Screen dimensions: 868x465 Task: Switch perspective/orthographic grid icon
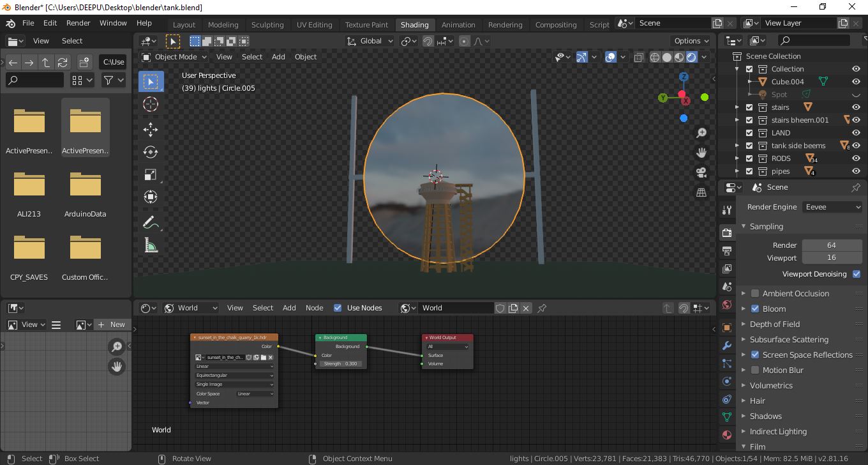[x=701, y=192]
